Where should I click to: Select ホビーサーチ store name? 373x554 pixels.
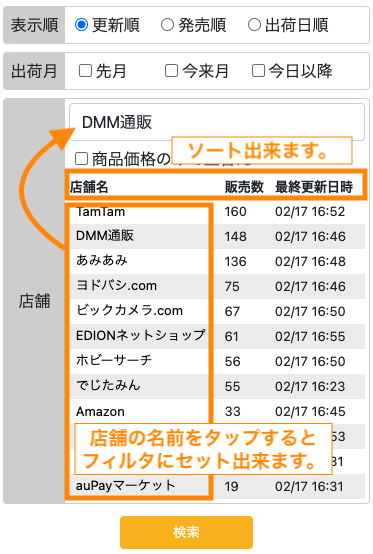(x=114, y=360)
